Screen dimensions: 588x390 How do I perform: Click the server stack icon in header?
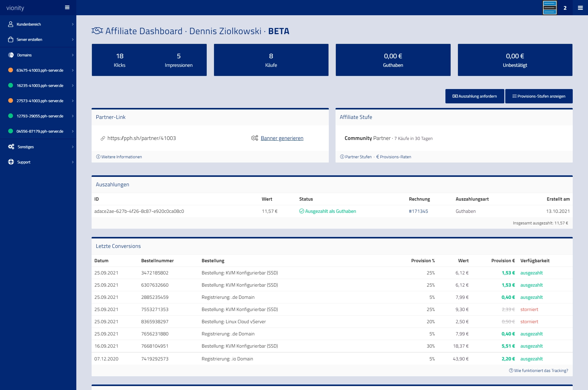click(x=550, y=8)
